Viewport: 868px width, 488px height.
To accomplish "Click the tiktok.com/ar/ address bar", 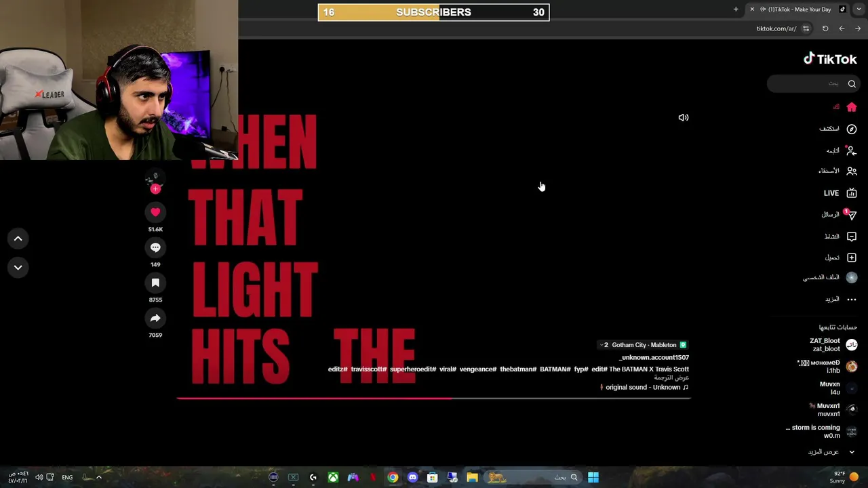I will pyautogui.click(x=776, y=28).
